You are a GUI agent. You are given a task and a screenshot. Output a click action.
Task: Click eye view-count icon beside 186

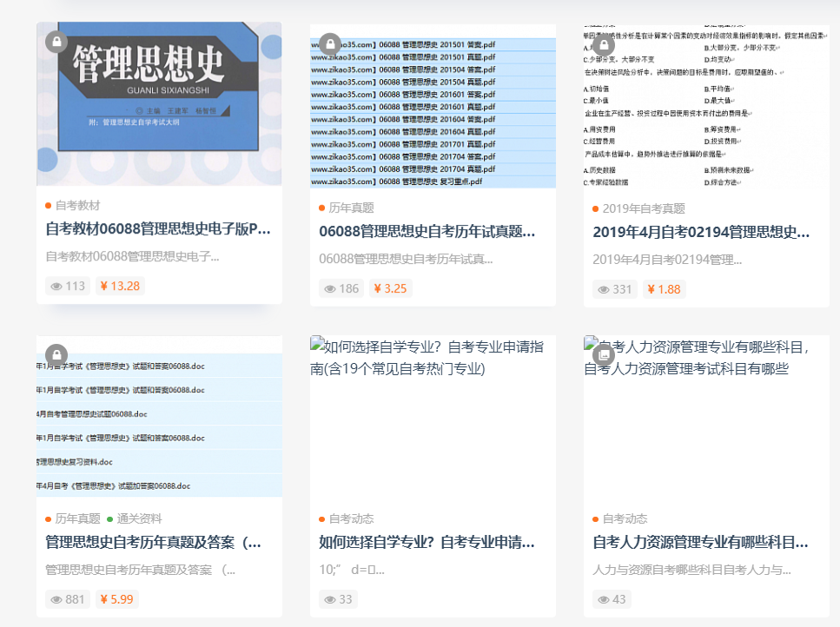coord(330,289)
